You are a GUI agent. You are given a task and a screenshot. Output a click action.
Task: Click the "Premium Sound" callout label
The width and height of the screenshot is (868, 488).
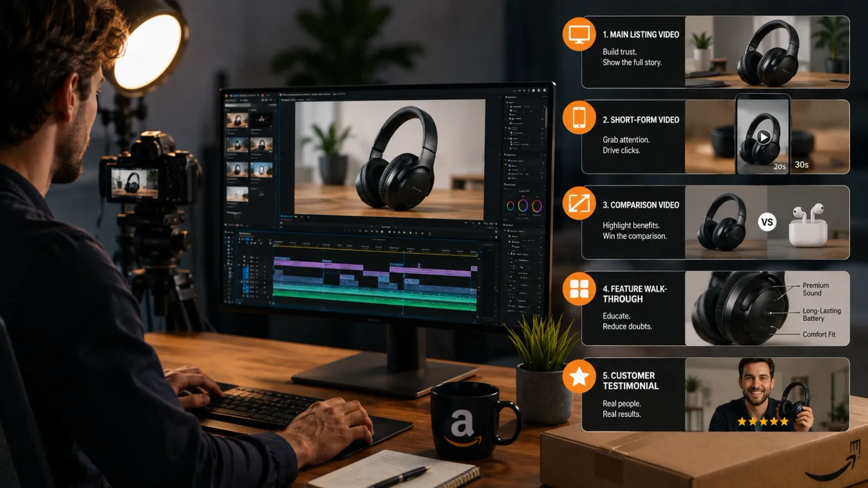click(815, 289)
